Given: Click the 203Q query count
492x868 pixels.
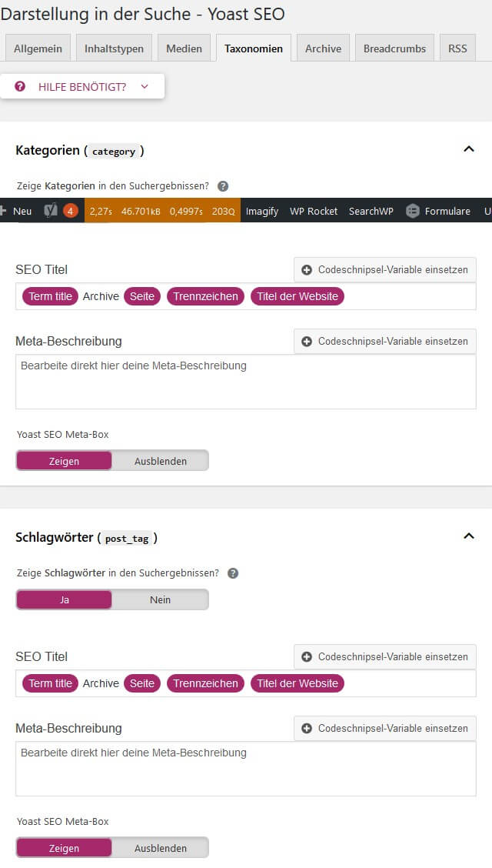Looking at the screenshot, I should pyautogui.click(x=224, y=211).
